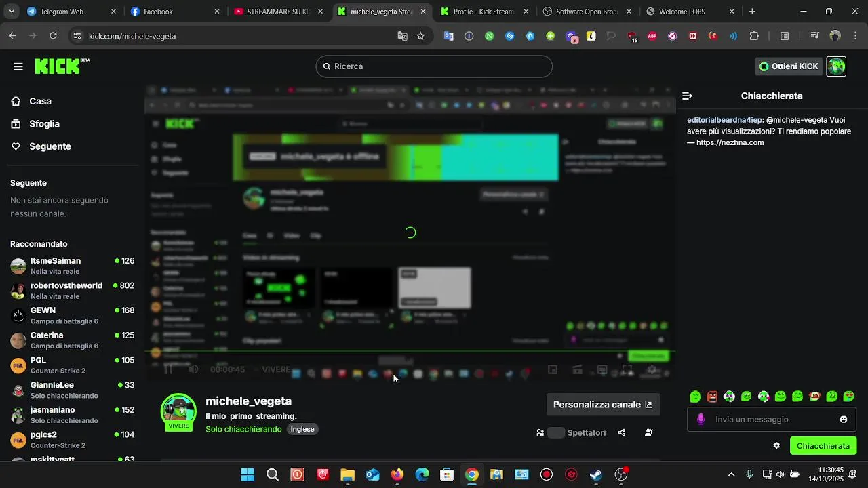Click the user icon right of share
Image resolution: width=868 pixels, height=488 pixels.
point(649,432)
